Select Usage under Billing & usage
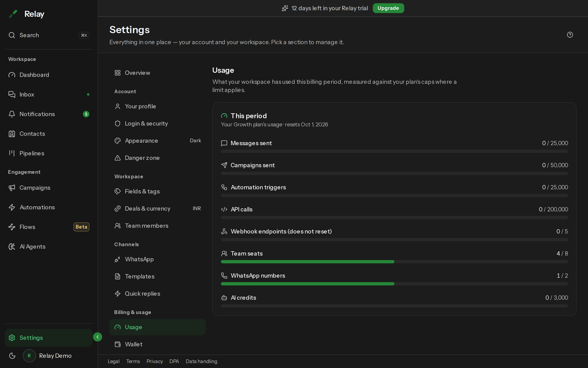The width and height of the screenshot is (588, 368). (x=157, y=327)
